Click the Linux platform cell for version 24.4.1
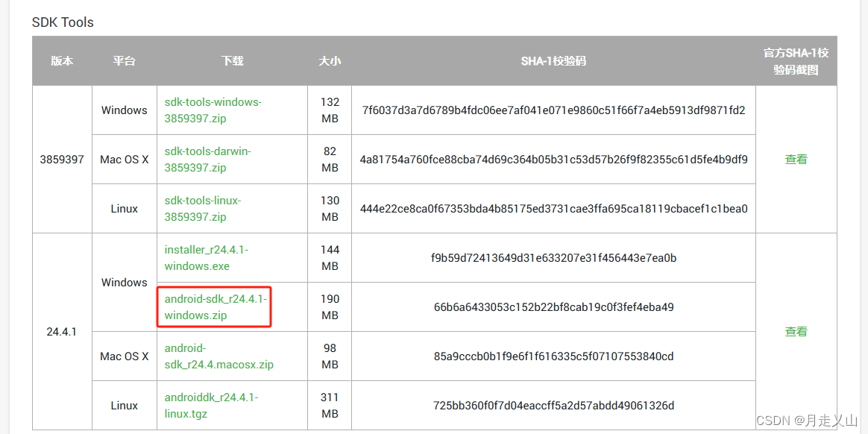Image resolution: width=868 pixels, height=434 pixels. (x=125, y=406)
